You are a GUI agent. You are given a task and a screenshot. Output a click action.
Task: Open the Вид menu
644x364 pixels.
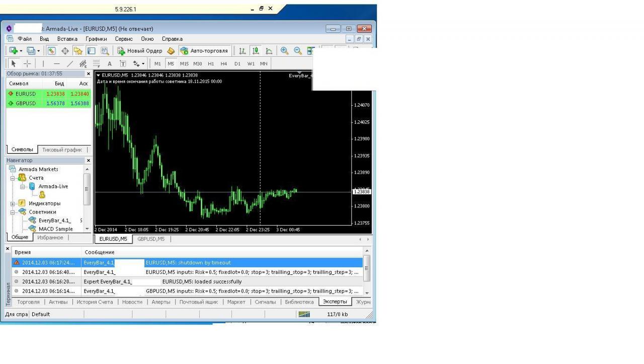[x=44, y=39]
